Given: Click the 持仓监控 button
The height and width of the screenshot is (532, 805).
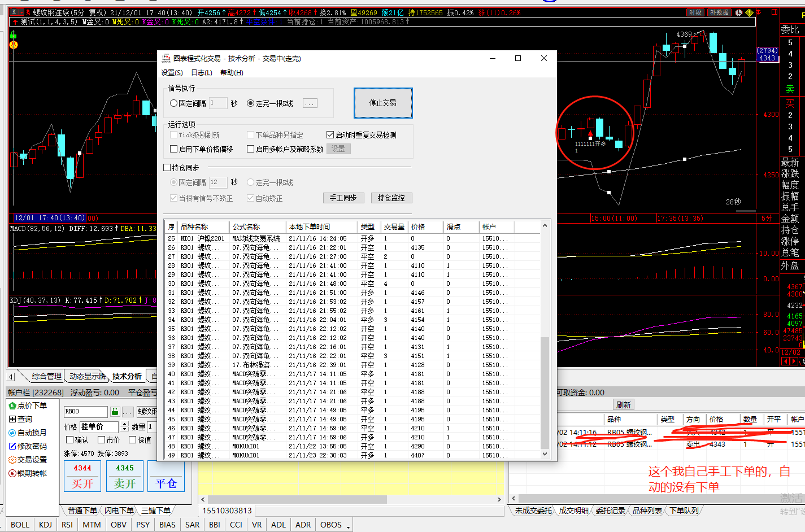Looking at the screenshot, I should pyautogui.click(x=391, y=198).
